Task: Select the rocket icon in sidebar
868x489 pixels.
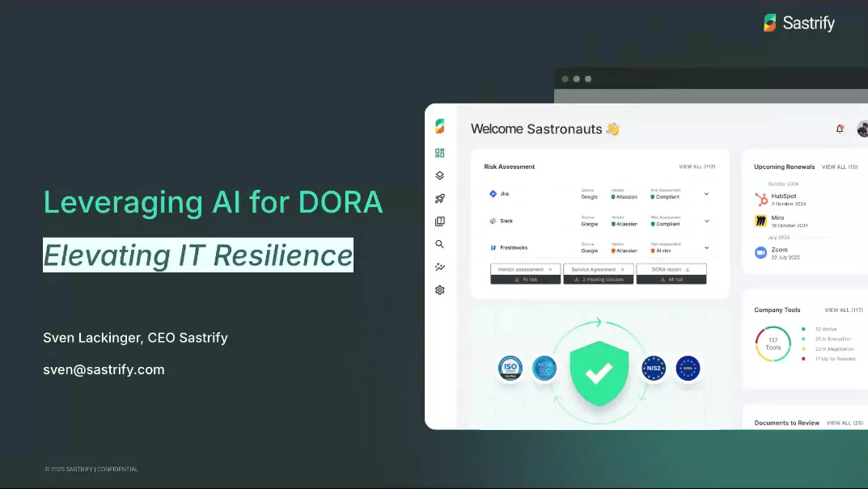Action: pyautogui.click(x=439, y=199)
